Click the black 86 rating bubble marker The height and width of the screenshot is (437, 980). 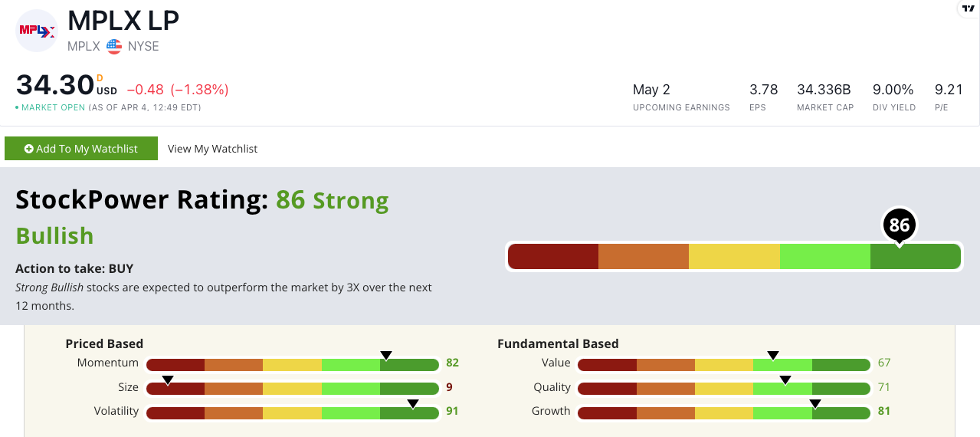[900, 225]
